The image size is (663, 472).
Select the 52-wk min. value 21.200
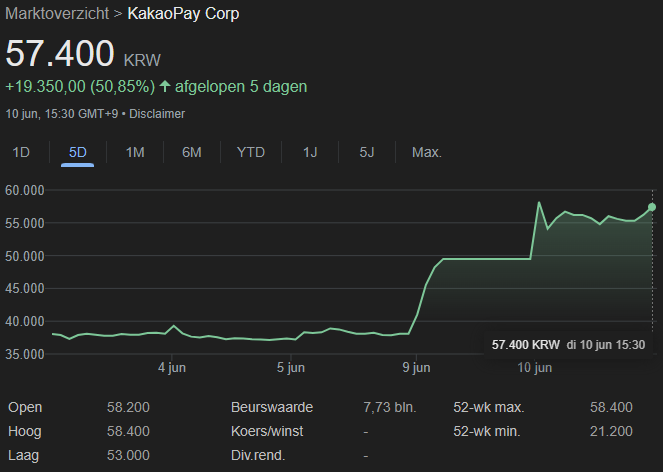coord(611,431)
